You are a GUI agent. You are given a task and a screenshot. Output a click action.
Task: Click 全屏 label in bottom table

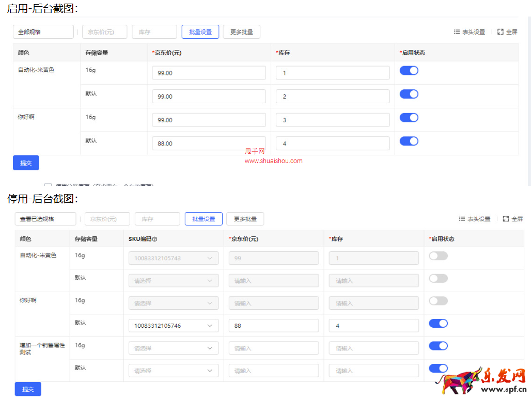tap(517, 219)
